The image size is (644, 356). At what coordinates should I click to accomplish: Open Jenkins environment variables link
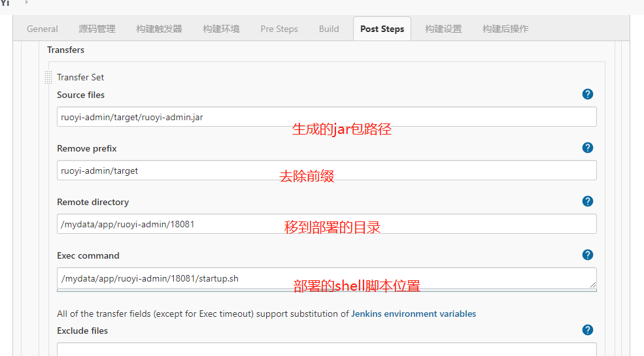[x=414, y=314]
